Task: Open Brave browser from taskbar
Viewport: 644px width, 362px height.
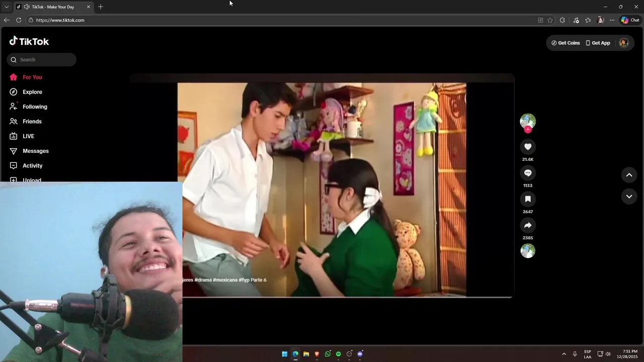Action: point(317,354)
